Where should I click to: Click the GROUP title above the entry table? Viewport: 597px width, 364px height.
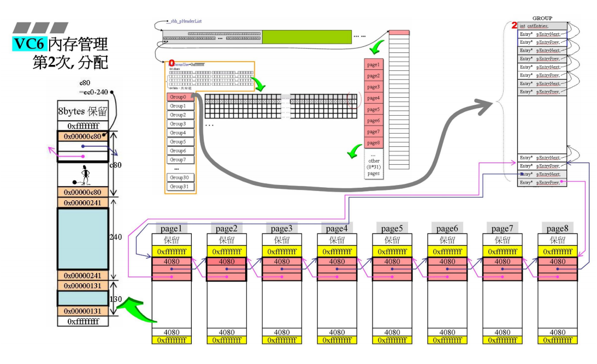point(542,18)
